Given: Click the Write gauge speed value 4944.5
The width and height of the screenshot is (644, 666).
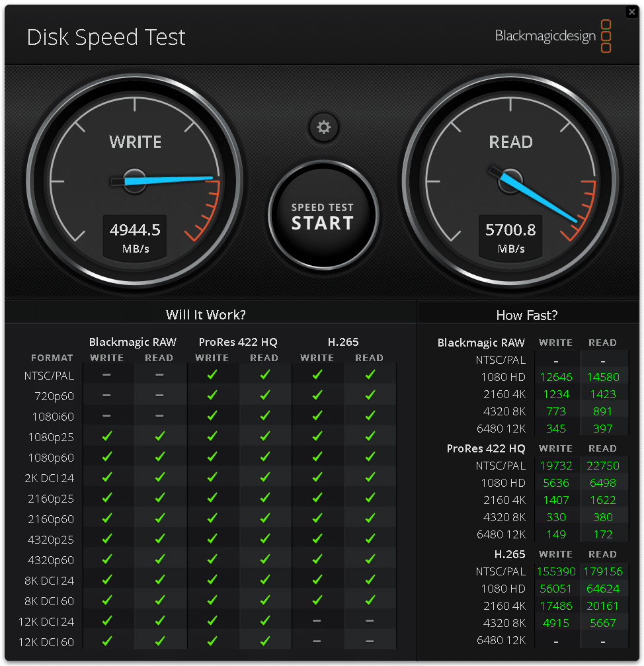Looking at the screenshot, I should (x=135, y=229).
